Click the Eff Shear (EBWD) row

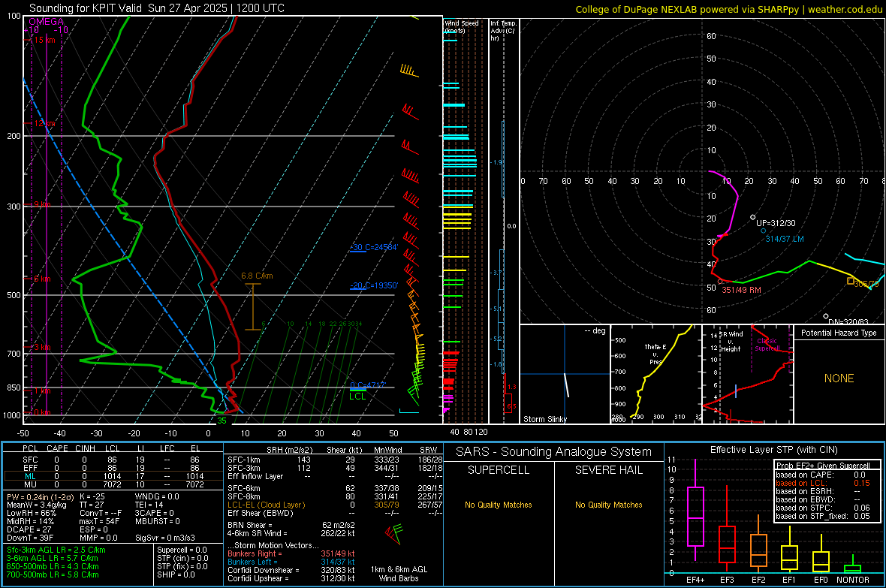[x=335, y=513]
